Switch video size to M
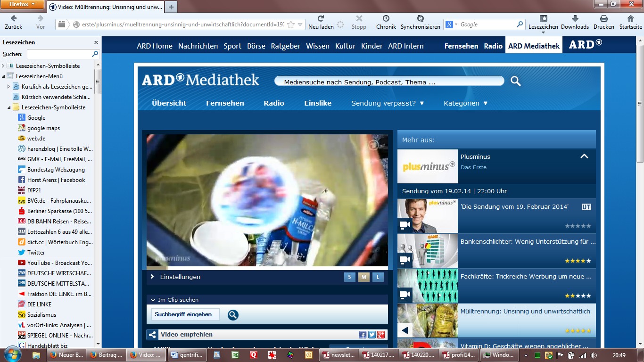The image size is (644, 362). (363, 277)
